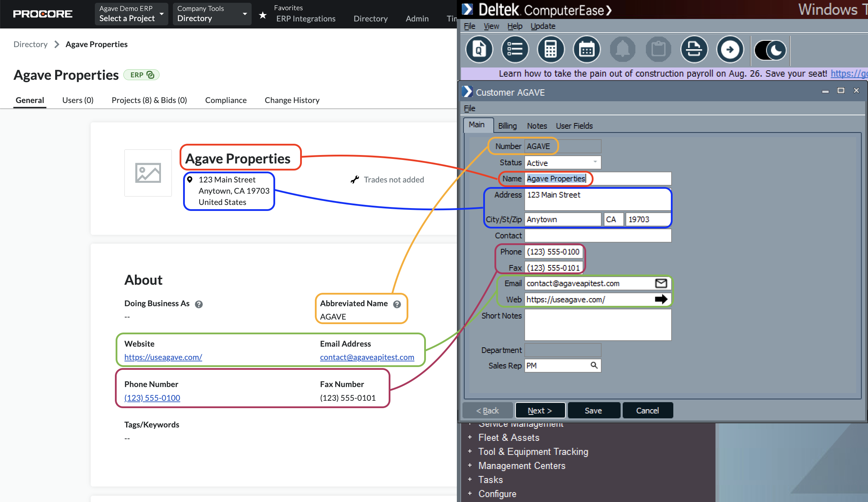
Task: Select the Main tab
Action: (x=478, y=125)
